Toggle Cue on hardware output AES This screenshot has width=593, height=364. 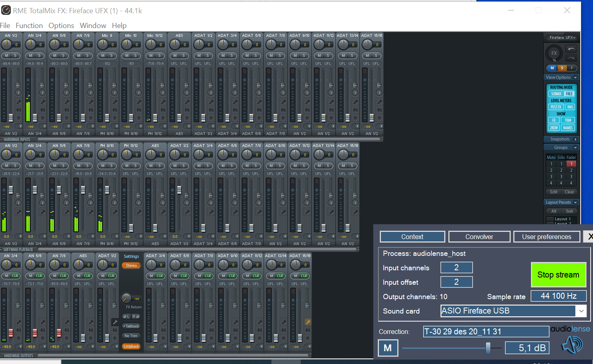click(x=87, y=276)
